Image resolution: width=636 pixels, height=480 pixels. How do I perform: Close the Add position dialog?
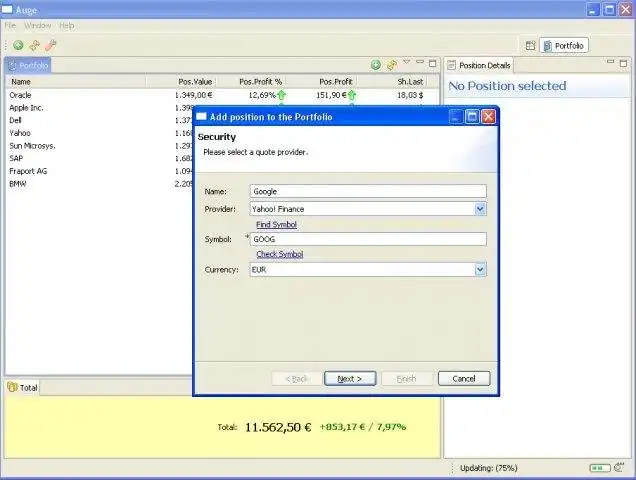(x=488, y=117)
